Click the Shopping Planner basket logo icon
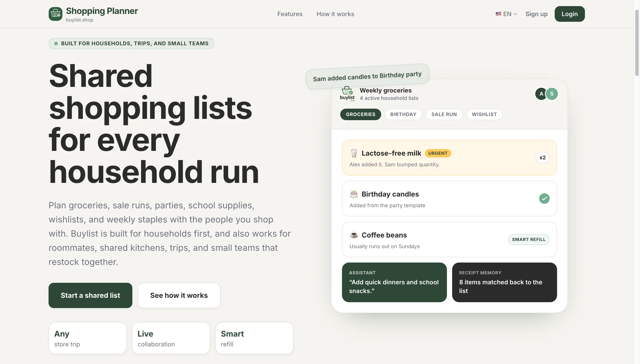Viewport: 640px width, 364px height. 56,14
